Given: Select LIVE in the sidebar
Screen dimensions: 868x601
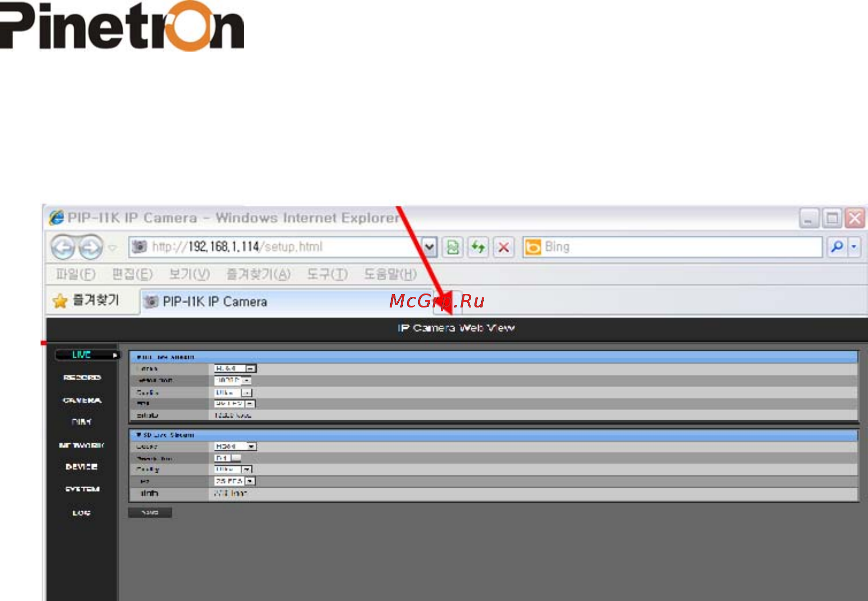Looking at the screenshot, I should 86,355.
